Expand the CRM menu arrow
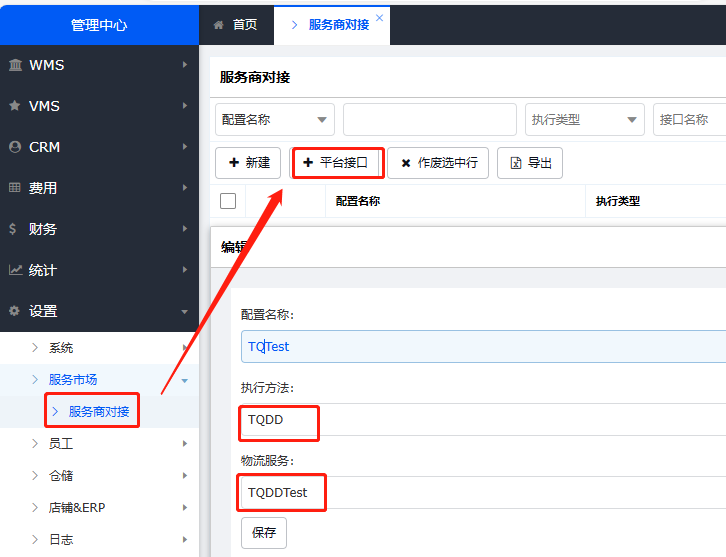 [x=185, y=147]
